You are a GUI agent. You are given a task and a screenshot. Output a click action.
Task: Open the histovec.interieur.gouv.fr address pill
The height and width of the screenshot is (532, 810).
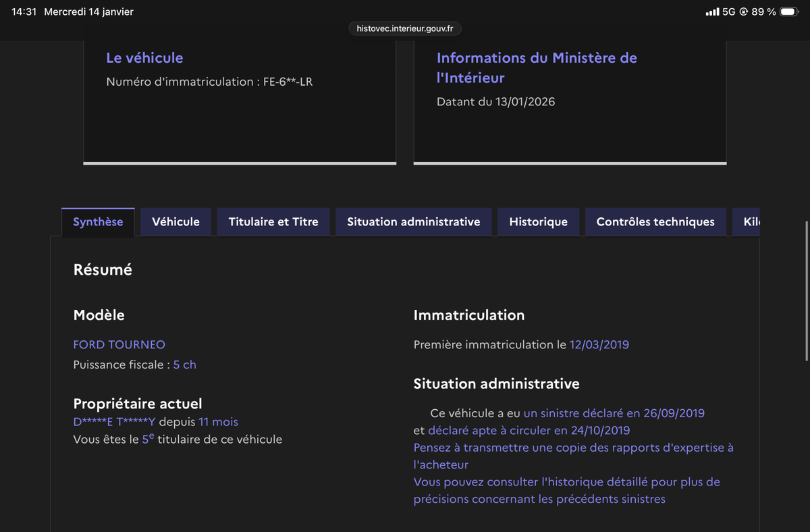pos(405,28)
